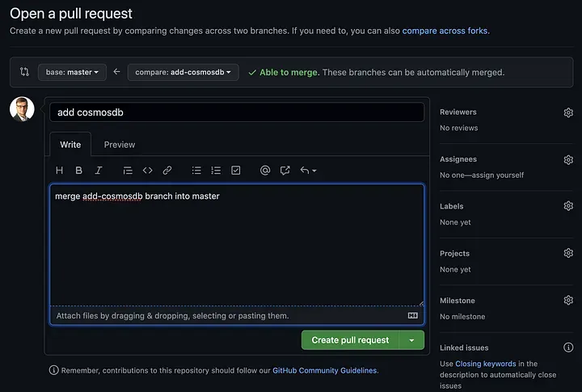Switch to the Preview tab

(x=120, y=145)
